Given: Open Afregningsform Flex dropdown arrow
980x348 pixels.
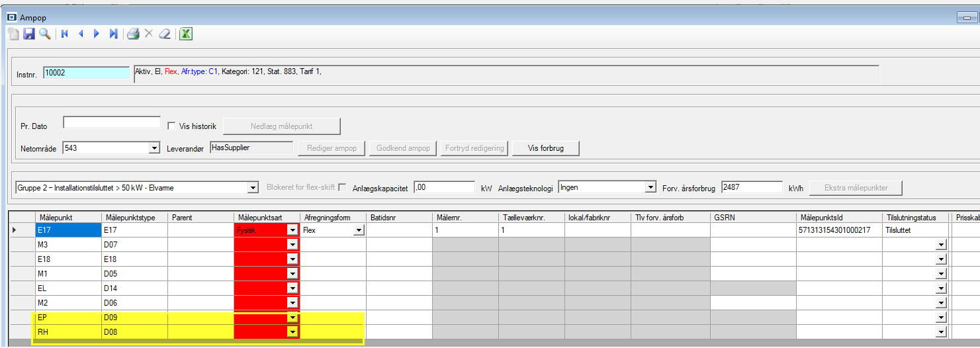Looking at the screenshot, I should click(x=359, y=230).
